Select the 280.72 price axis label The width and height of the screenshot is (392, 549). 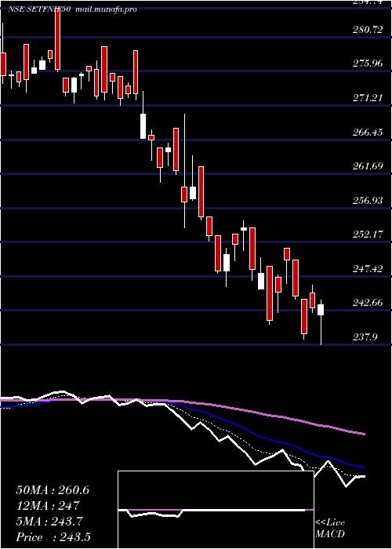[368, 30]
